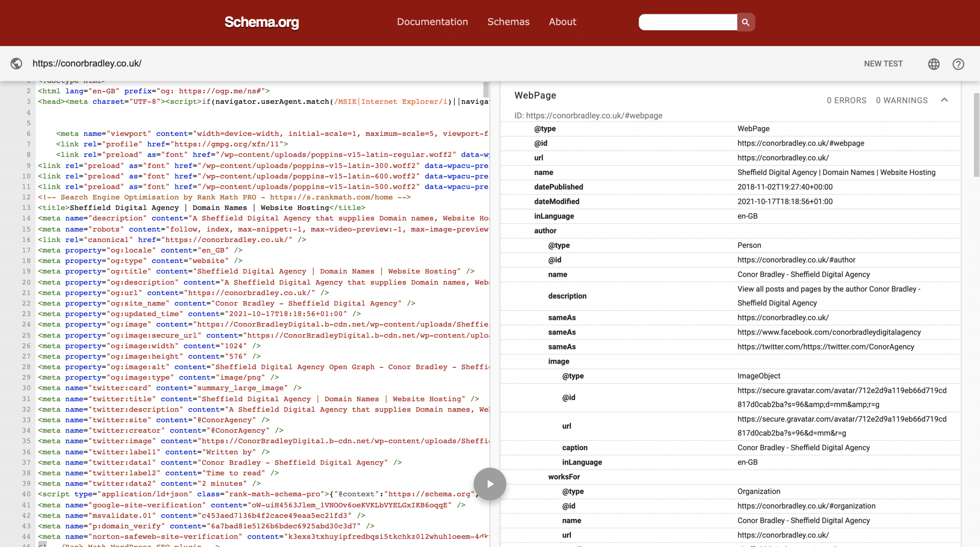Open the Schemas menu
Viewport: 980px width, 547px height.
coord(508,22)
